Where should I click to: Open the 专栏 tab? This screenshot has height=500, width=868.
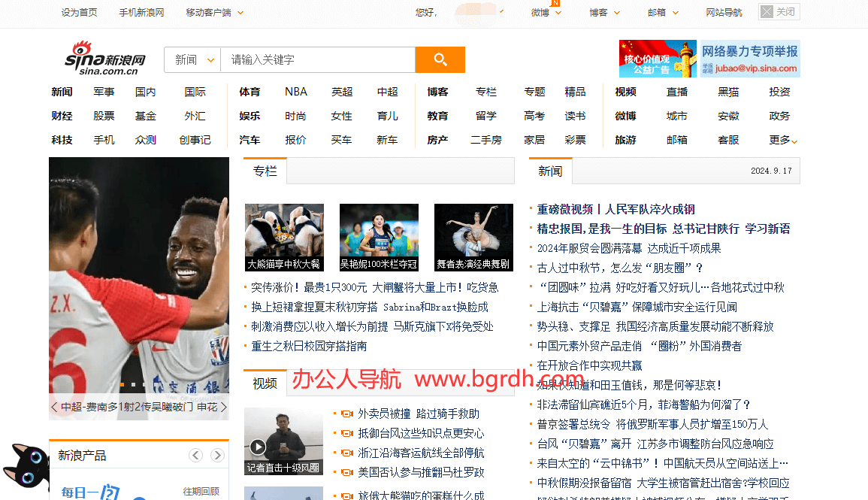point(265,171)
